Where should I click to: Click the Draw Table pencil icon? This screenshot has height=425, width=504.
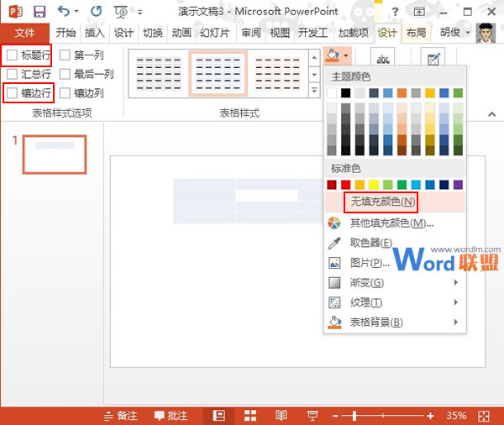pos(433,59)
